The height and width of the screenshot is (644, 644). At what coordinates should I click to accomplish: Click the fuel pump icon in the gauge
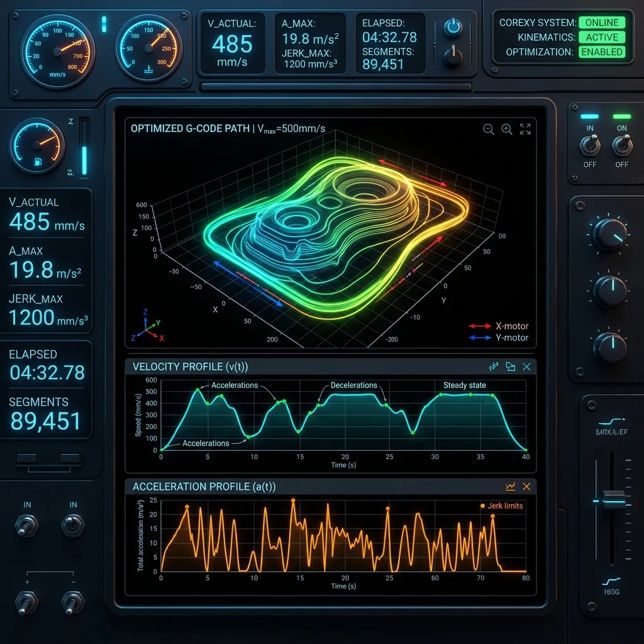[x=37, y=162]
